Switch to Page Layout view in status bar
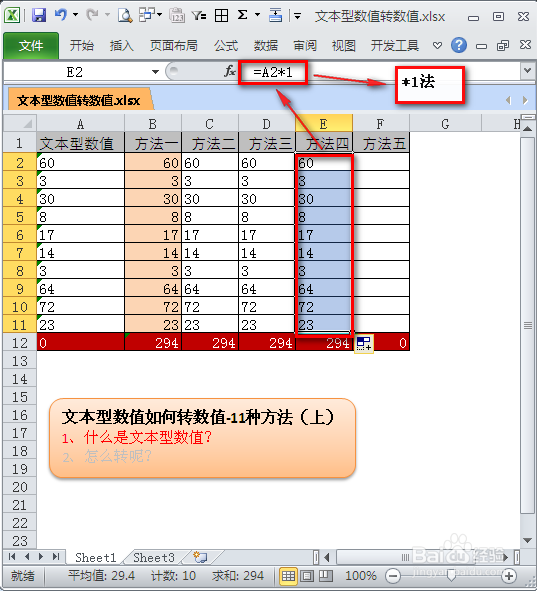Image resolution: width=537 pixels, height=591 pixels. click(307, 576)
